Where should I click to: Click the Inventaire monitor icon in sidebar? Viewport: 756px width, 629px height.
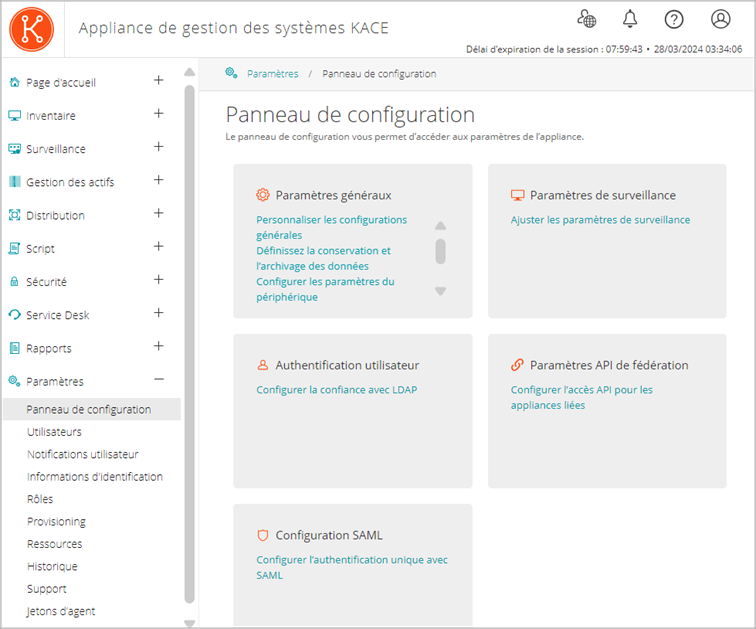pyautogui.click(x=15, y=116)
